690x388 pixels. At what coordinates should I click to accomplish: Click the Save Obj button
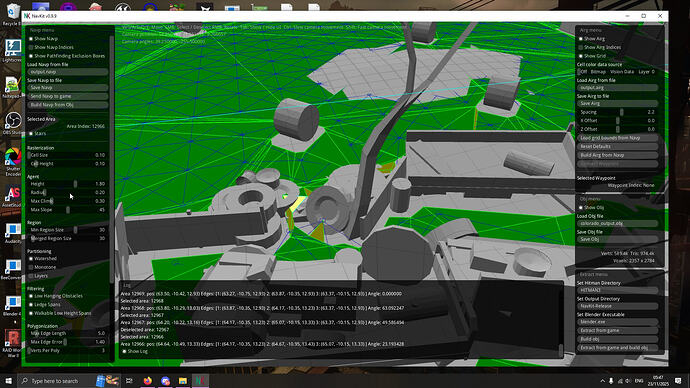[x=617, y=239]
